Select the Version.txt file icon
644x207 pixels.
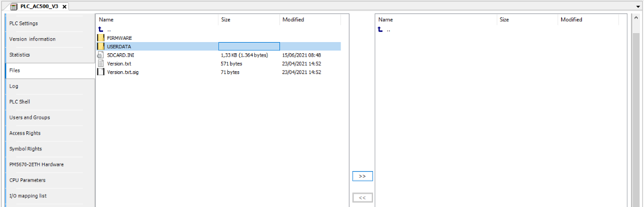(101, 64)
